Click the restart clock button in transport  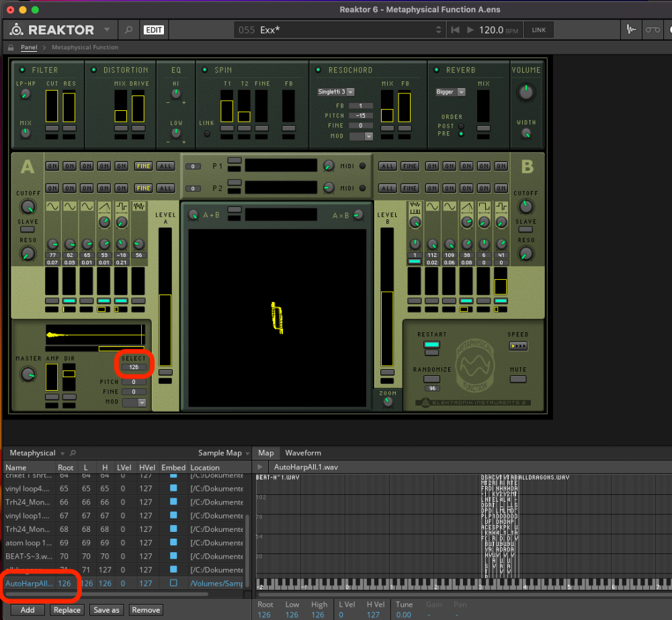[x=455, y=30]
